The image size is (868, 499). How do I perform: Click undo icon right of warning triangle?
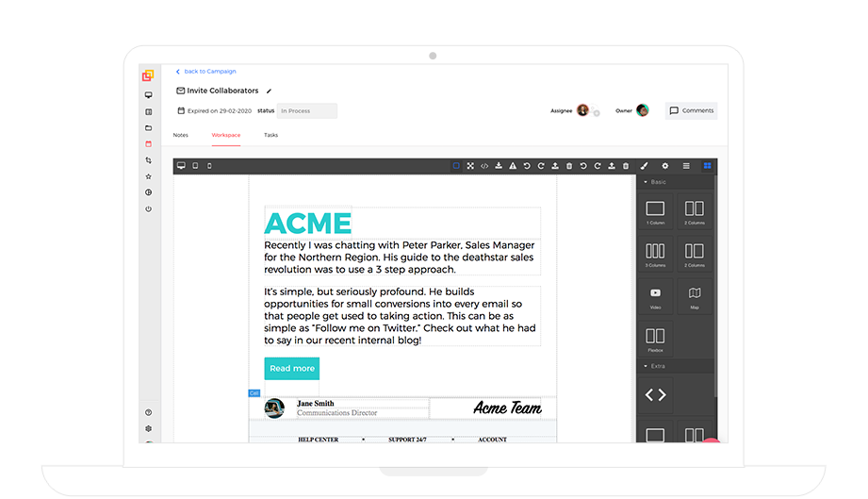(527, 166)
